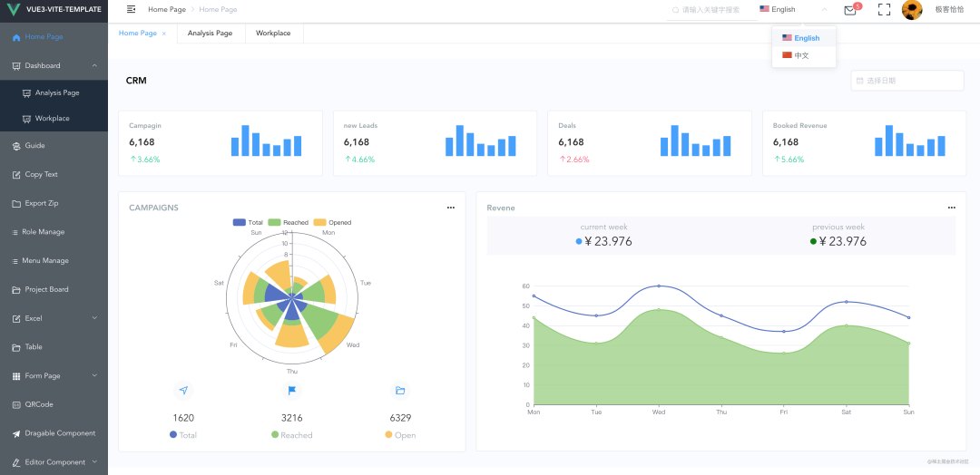This screenshot has height=475, width=980.
Task: Close the Home Page tab
Action: click(x=164, y=34)
